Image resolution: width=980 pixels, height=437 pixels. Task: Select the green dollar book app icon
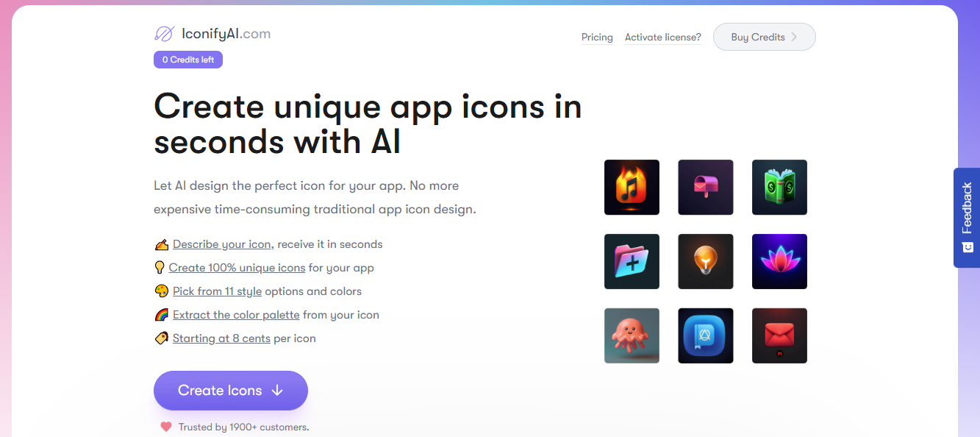coord(779,188)
